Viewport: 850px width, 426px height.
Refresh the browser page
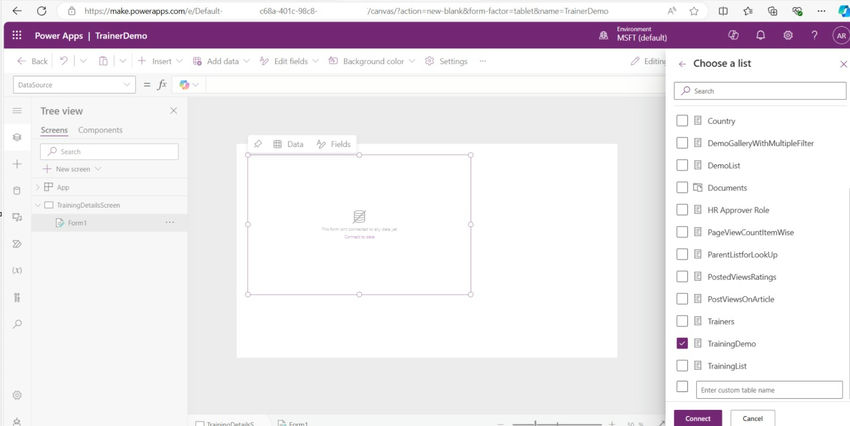point(42,11)
